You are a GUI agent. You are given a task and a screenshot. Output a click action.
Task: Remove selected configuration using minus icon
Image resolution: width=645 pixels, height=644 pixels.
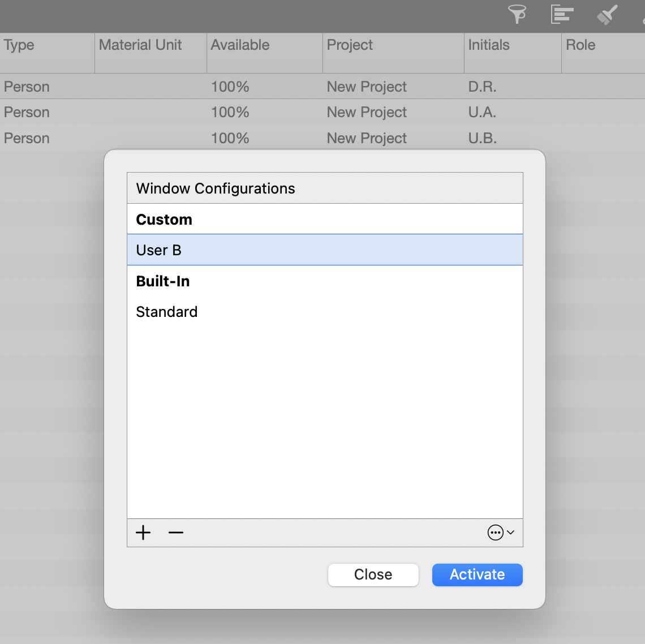pyautogui.click(x=175, y=533)
